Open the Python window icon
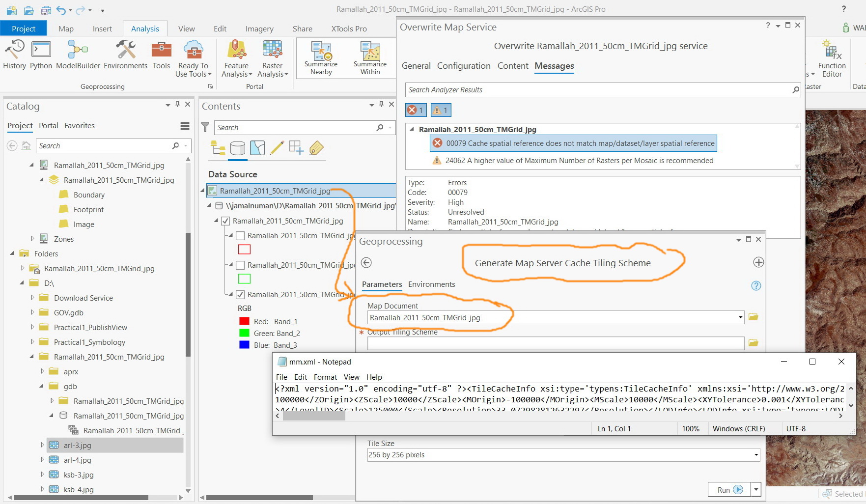The width and height of the screenshot is (866, 504). pyautogui.click(x=41, y=55)
